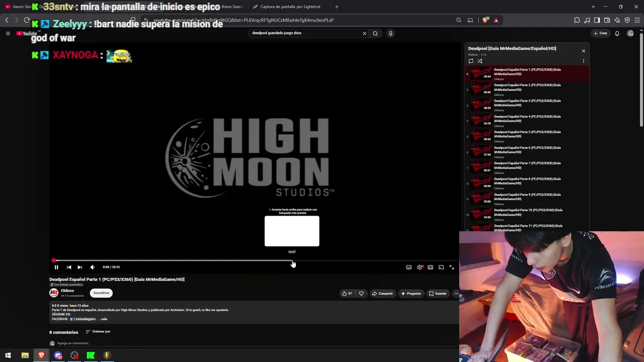Start voice search with the microphone
Viewport: 644px width, 362px height.
390,33
